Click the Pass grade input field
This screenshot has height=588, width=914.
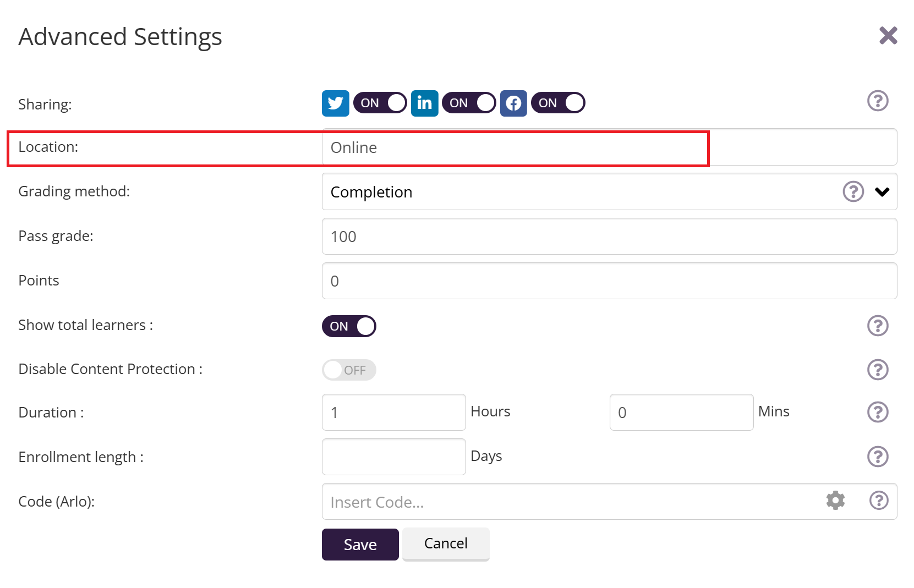click(609, 237)
